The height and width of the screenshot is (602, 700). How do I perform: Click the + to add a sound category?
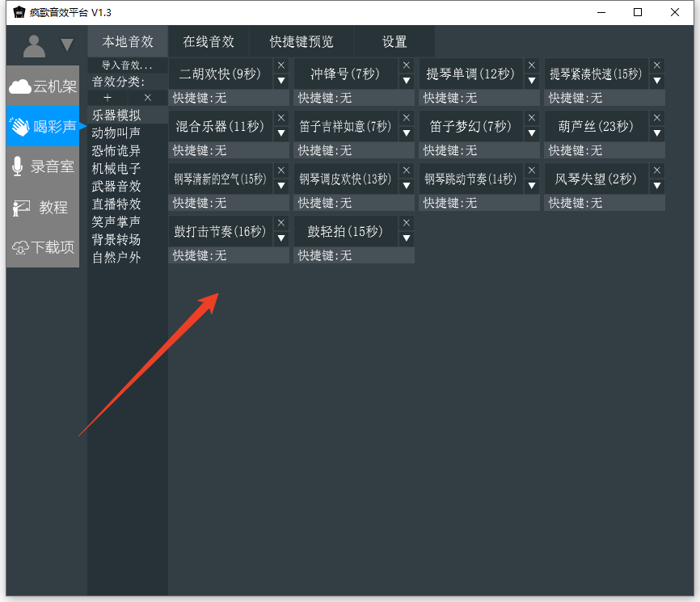pos(108,97)
